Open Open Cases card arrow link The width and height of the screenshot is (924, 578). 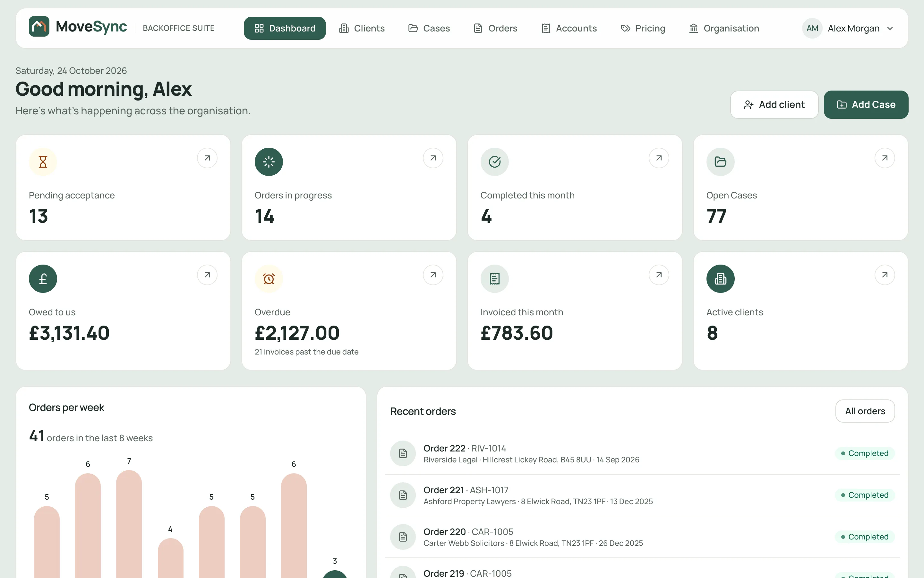[x=885, y=158]
